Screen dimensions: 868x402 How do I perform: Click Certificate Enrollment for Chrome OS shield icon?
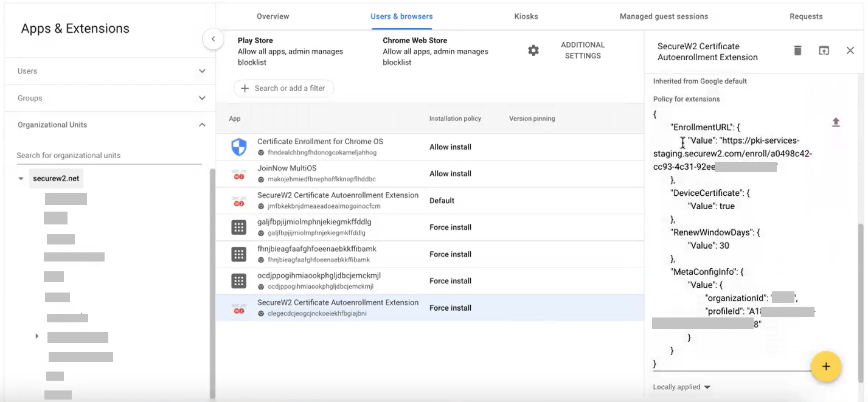(x=239, y=147)
